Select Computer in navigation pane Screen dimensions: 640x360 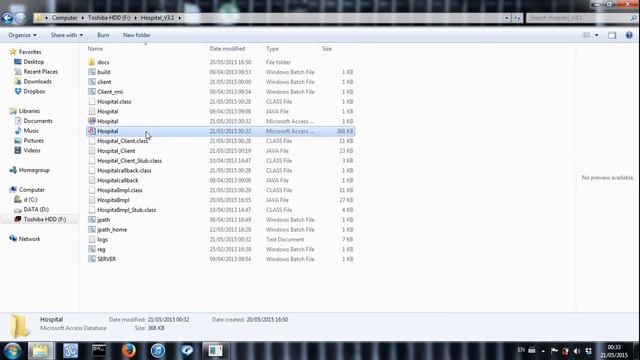[32, 190]
